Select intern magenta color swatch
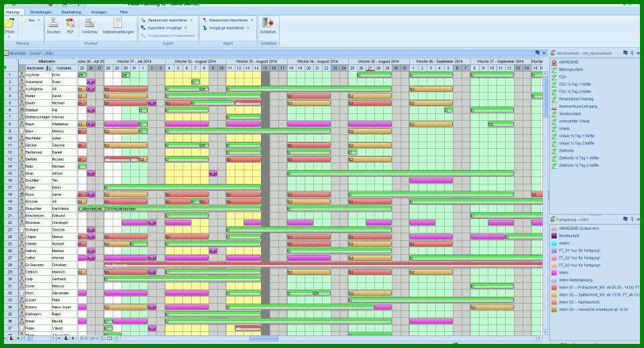The height and width of the screenshot is (348, 644). point(554,273)
